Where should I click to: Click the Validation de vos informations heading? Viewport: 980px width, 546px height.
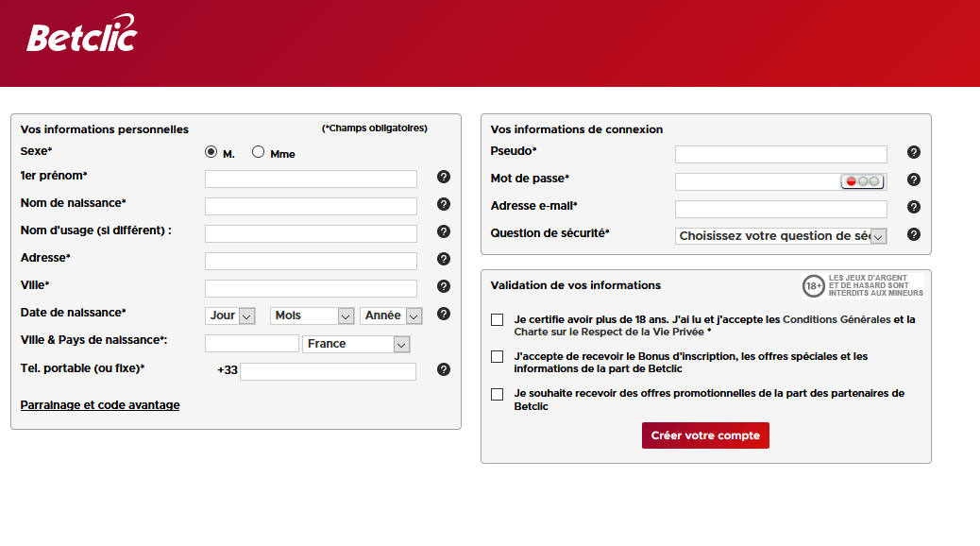tap(575, 285)
